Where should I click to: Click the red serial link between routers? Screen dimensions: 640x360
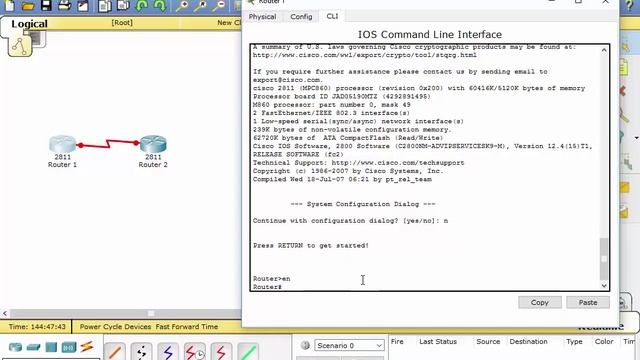tap(108, 144)
